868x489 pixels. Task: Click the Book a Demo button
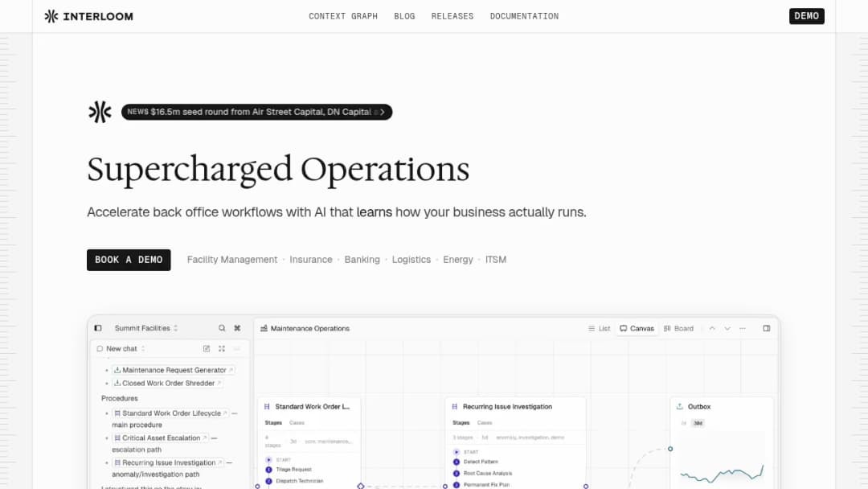129,260
